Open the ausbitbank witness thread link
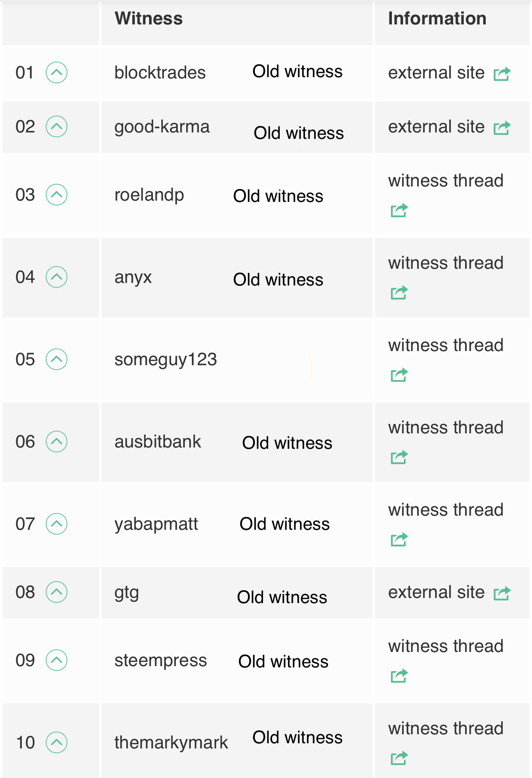This screenshot has height=778, width=532. click(x=445, y=428)
